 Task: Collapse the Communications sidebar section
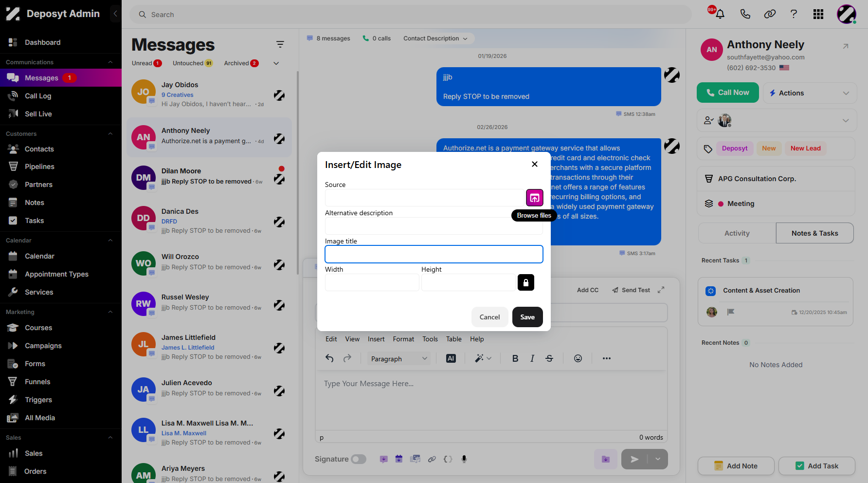click(110, 62)
